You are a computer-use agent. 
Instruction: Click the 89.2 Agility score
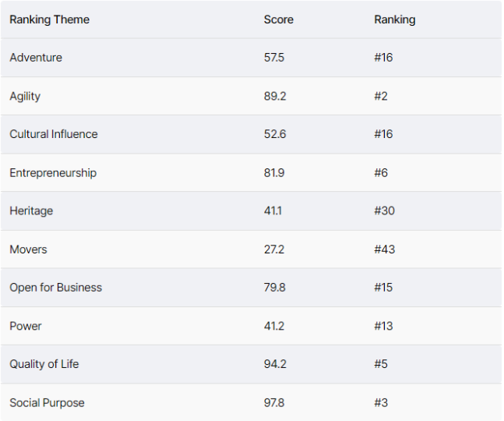(275, 96)
